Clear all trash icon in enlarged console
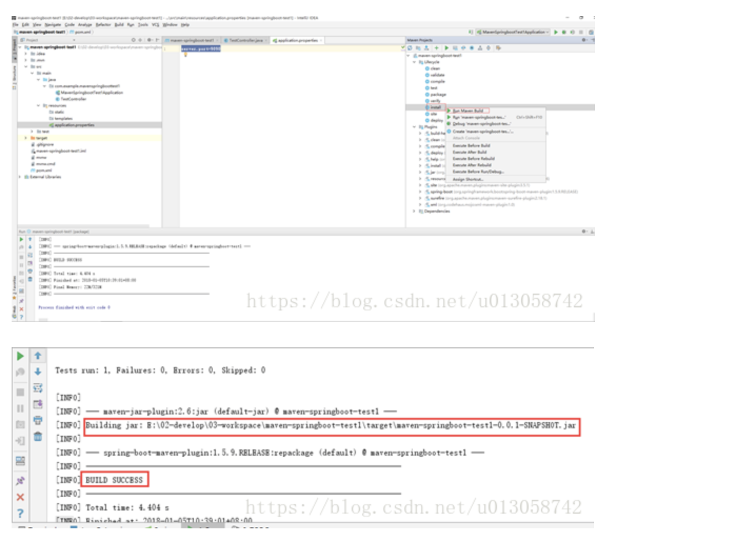Viewport: 756px width, 541px height. [38, 436]
